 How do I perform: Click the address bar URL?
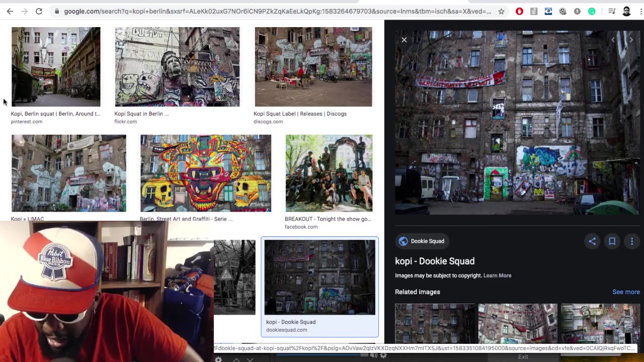coord(277,11)
